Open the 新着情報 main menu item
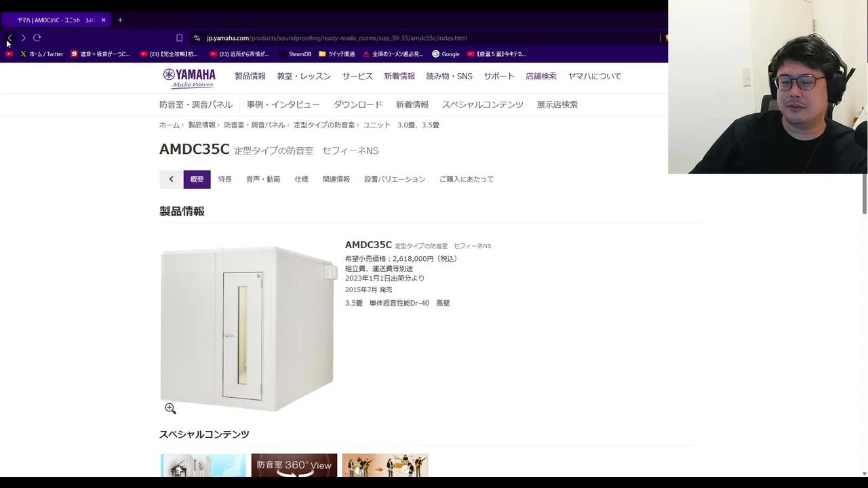Viewport: 868px width, 488px height. point(399,77)
